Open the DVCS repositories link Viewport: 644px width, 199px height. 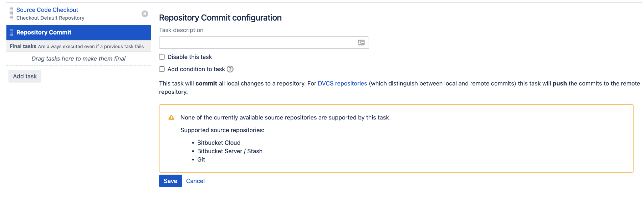342,83
